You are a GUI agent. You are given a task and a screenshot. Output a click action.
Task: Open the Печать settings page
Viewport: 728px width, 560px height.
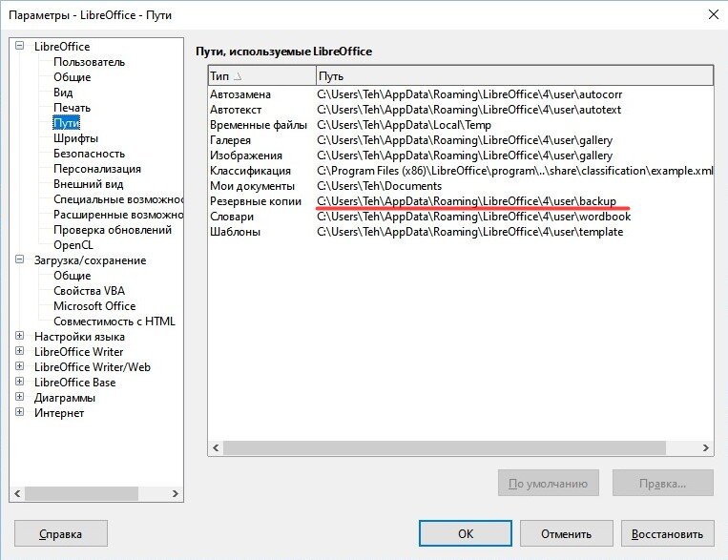pyautogui.click(x=72, y=108)
